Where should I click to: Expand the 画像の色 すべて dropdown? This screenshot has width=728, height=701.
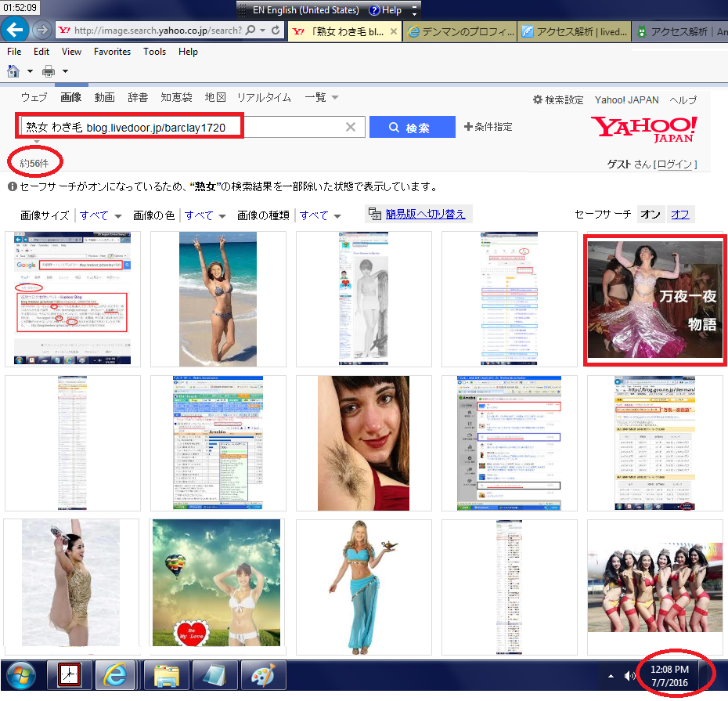click(205, 215)
